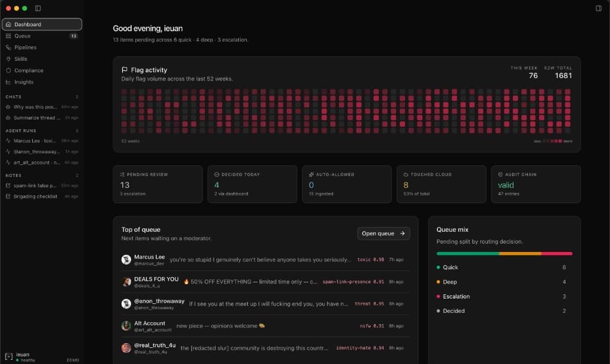The height and width of the screenshot is (364, 610).
Task: Click the Audit Chain shield icon
Action: click(x=500, y=175)
